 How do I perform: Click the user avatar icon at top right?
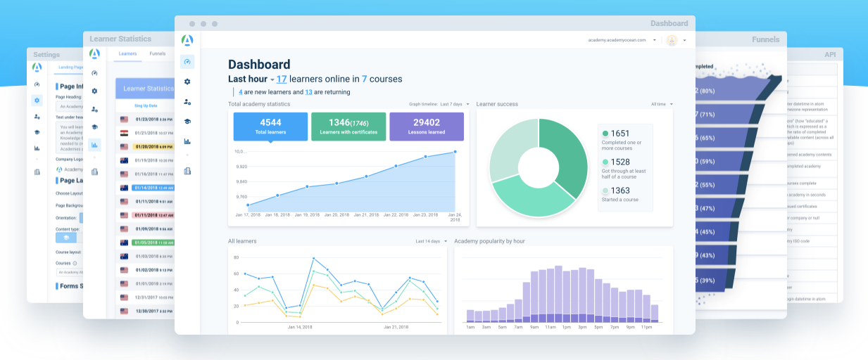pyautogui.click(x=672, y=40)
